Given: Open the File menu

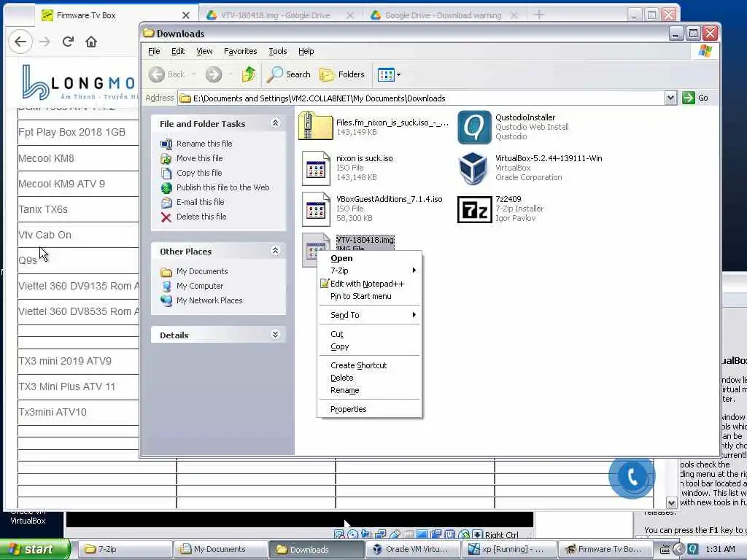Looking at the screenshot, I should point(154,51).
